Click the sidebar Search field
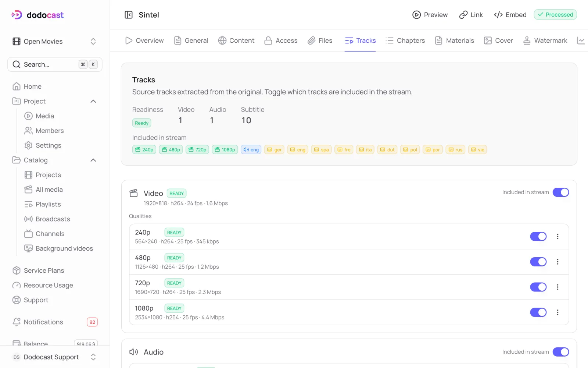The width and height of the screenshot is (588, 368). [x=55, y=64]
